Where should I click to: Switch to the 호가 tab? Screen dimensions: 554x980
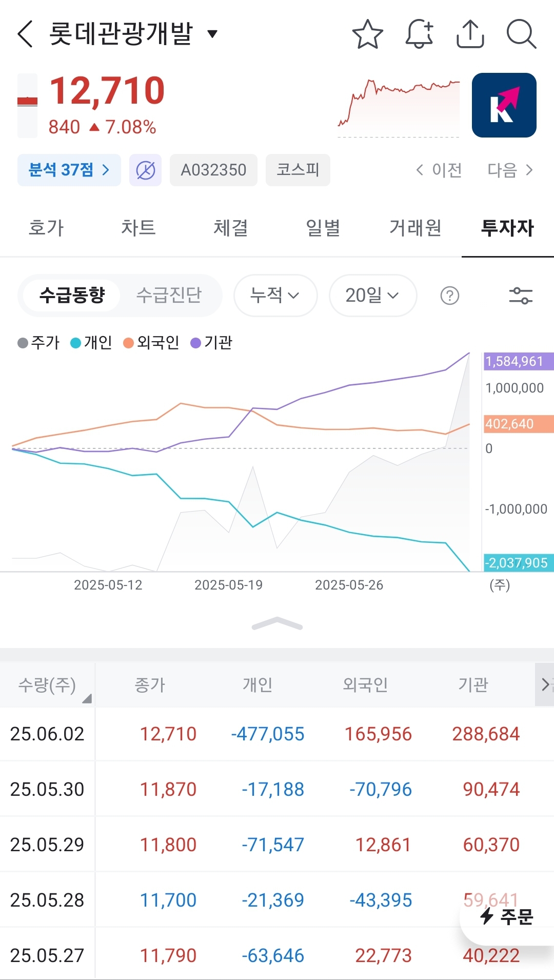[x=46, y=228]
